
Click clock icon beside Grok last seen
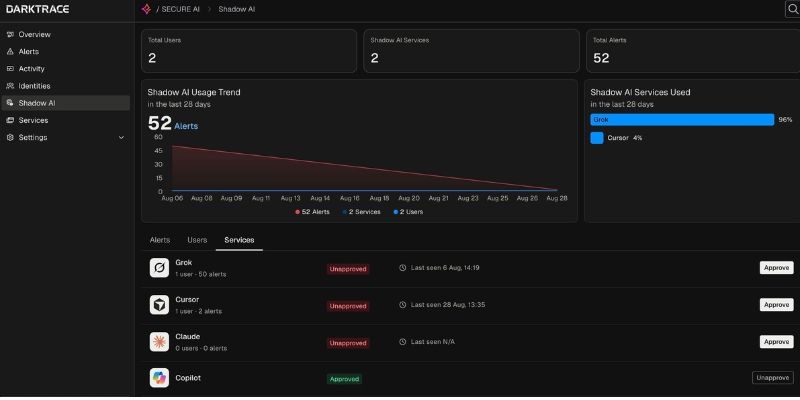403,268
